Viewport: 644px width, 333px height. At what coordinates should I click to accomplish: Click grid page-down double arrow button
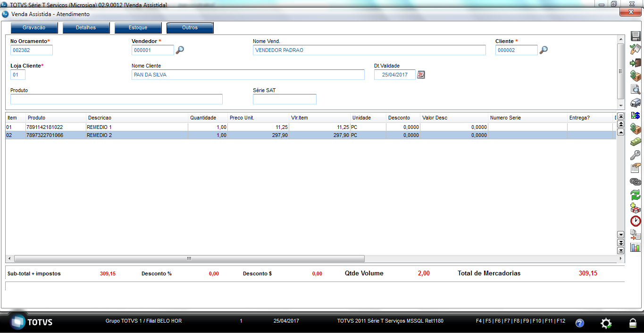(621, 242)
